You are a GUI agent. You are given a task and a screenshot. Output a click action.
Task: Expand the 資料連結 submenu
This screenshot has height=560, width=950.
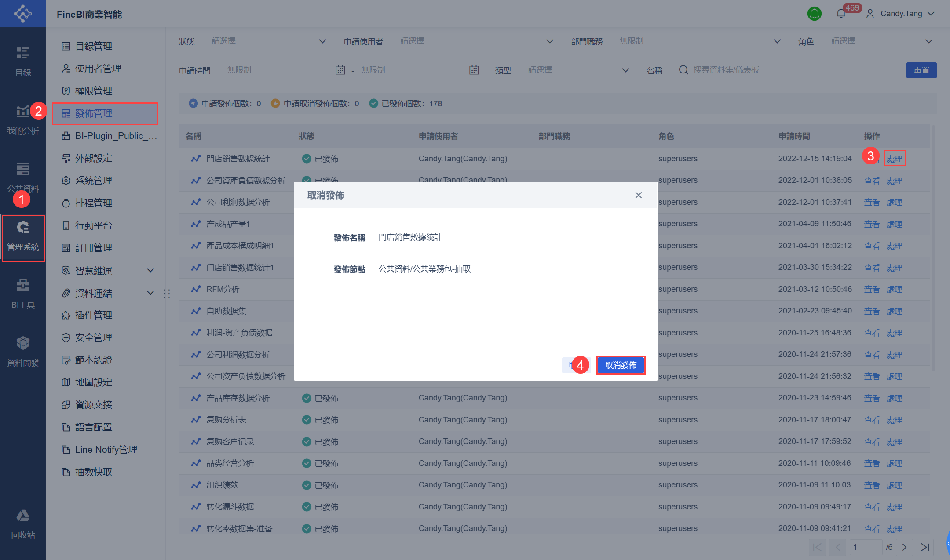tap(150, 293)
